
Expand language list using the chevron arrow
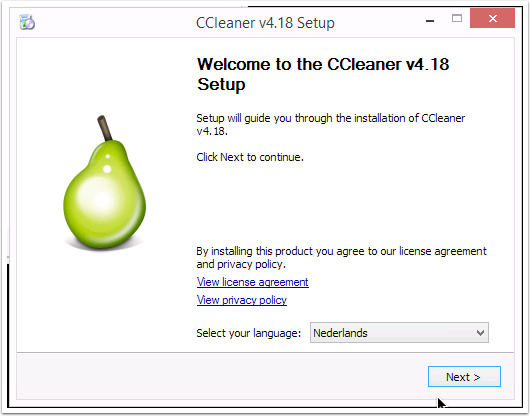(x=480, y=333)
